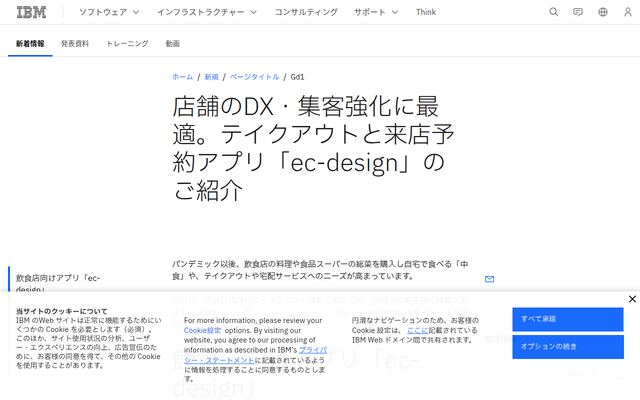Image resolution: width=640 pixels, height=400 pixels.
Task: Select sidebar item 飲食店向けアプリ「ec-design」
Action: tap(58, 283)
